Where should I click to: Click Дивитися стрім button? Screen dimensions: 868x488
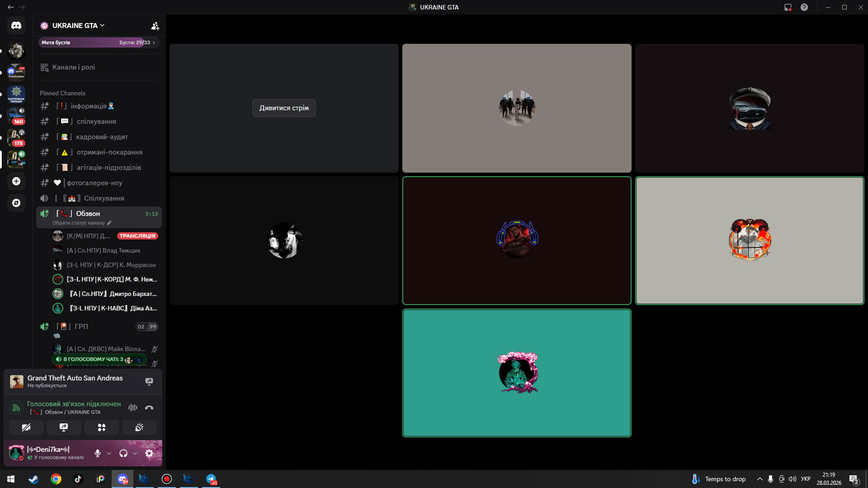[284, 108]
